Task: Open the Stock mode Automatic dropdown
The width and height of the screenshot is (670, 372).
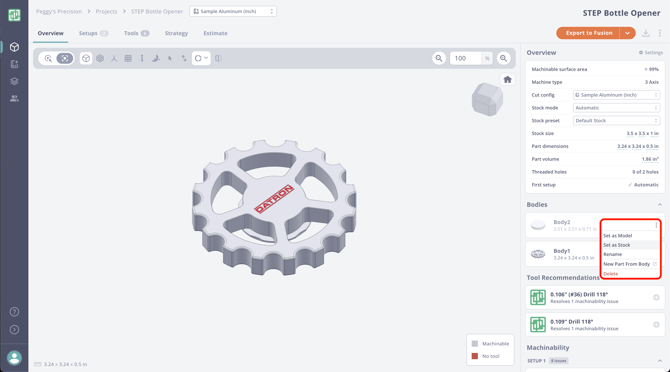Action: pos(616,108)
